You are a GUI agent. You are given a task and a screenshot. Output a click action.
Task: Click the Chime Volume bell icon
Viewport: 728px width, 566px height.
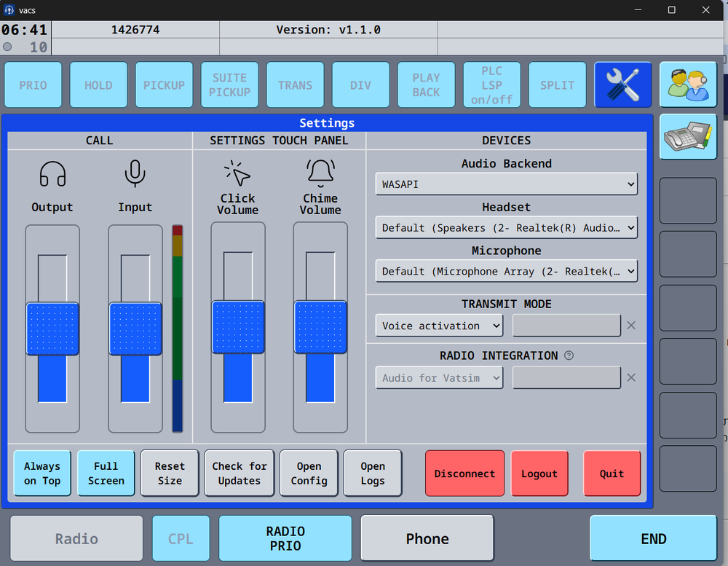tap(320, 173)
